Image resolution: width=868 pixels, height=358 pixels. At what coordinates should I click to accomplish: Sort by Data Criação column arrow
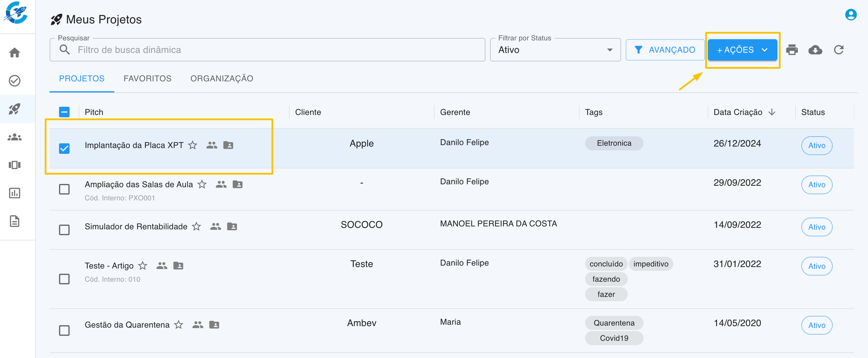tap(772, 112)
